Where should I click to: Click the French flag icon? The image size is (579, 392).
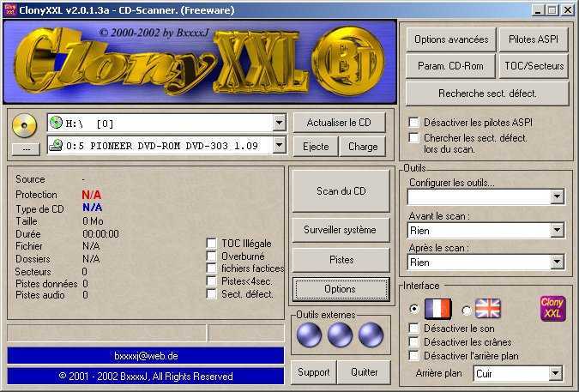438,309
